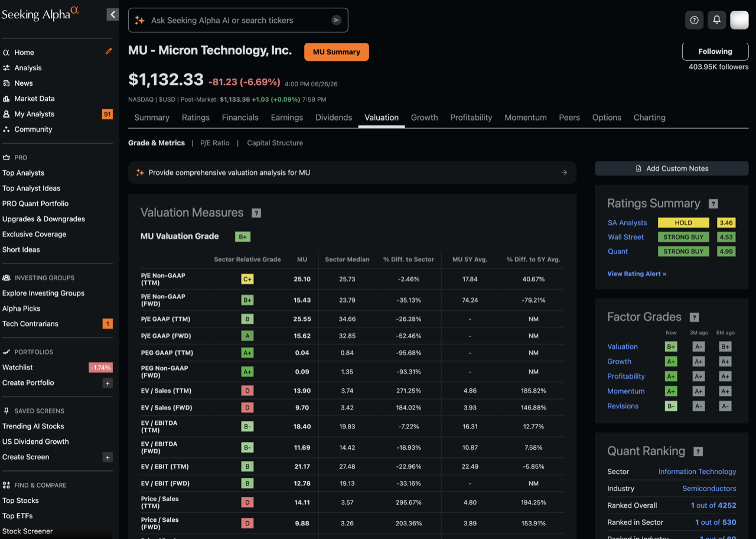Click the Seeking Alpha logo
756x539 pixels.
pos(40,14)
